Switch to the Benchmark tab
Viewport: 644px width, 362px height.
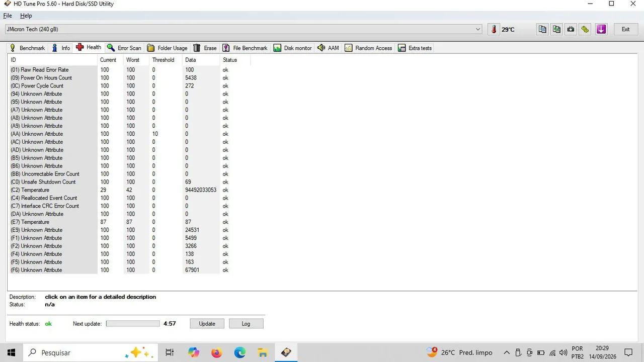pos(27,48)
